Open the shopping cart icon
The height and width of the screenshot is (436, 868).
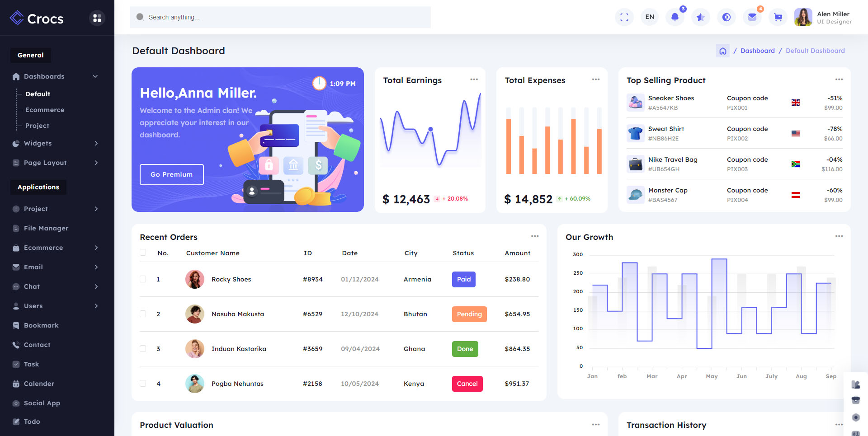coord(778,17)
